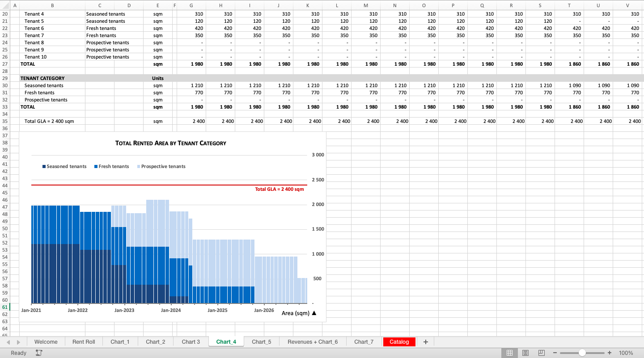Go to previous sheet tabs arrow

point(8,342)
